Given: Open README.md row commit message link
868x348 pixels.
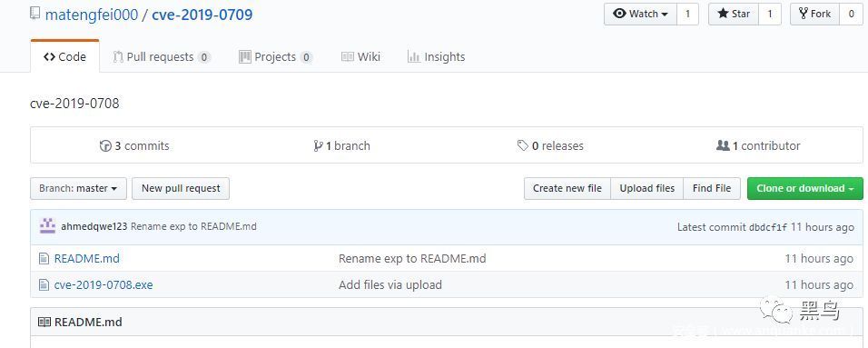Looking at the screenshot, I should pos(412,258).
